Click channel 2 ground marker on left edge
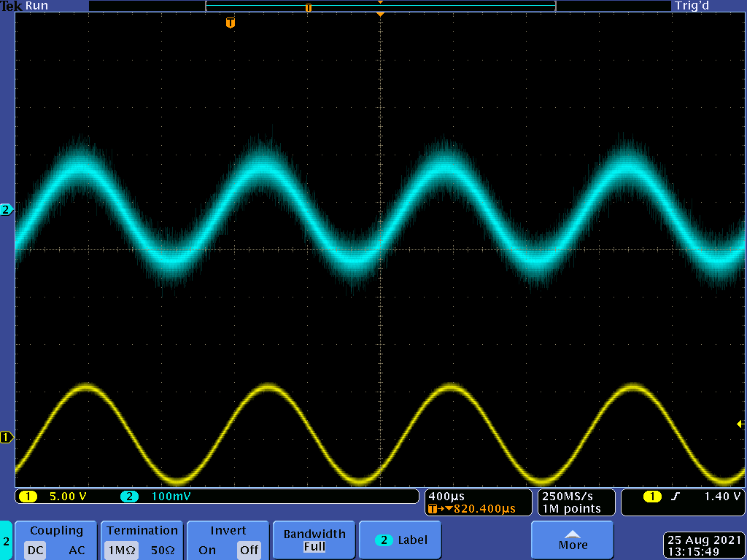747x560 pixels. click(x=7, y=209)
